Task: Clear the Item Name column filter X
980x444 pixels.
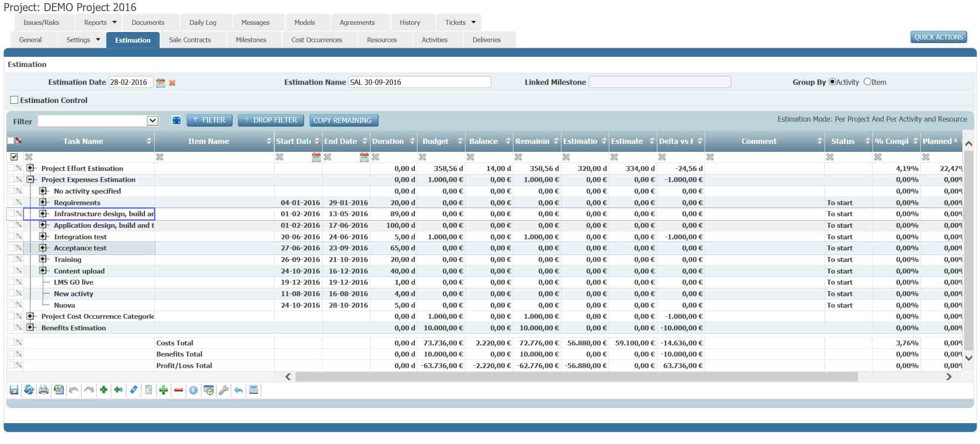Action: coord(160,157)
